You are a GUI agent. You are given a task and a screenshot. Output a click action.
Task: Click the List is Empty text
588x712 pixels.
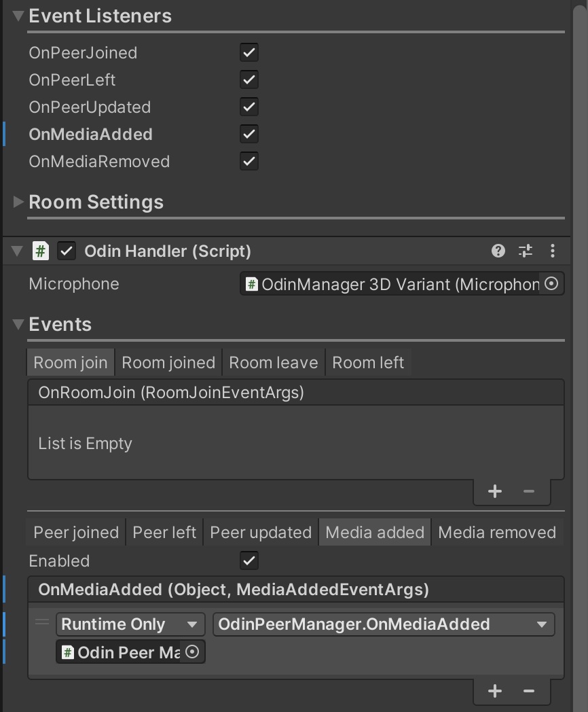coord(86,443)
